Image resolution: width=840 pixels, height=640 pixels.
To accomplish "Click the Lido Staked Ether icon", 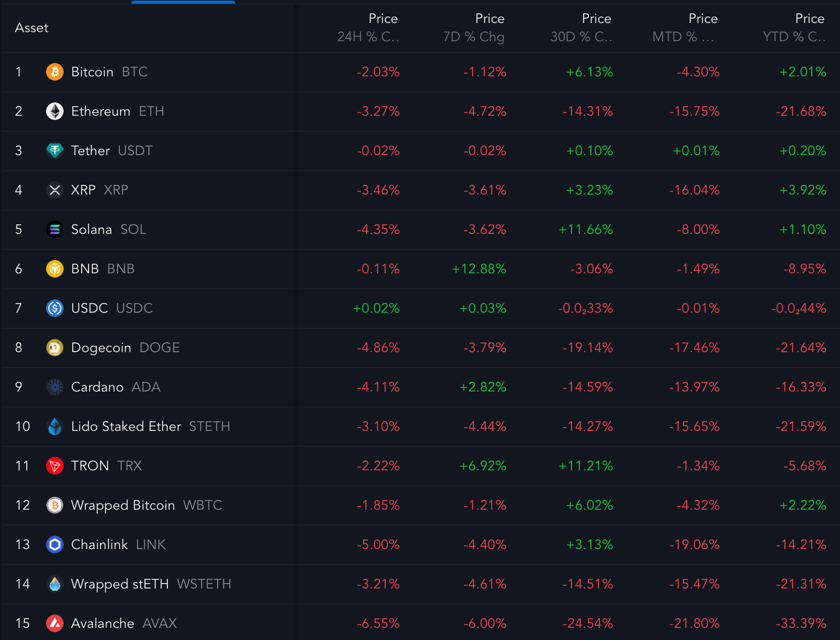I will tap(55, 427).
